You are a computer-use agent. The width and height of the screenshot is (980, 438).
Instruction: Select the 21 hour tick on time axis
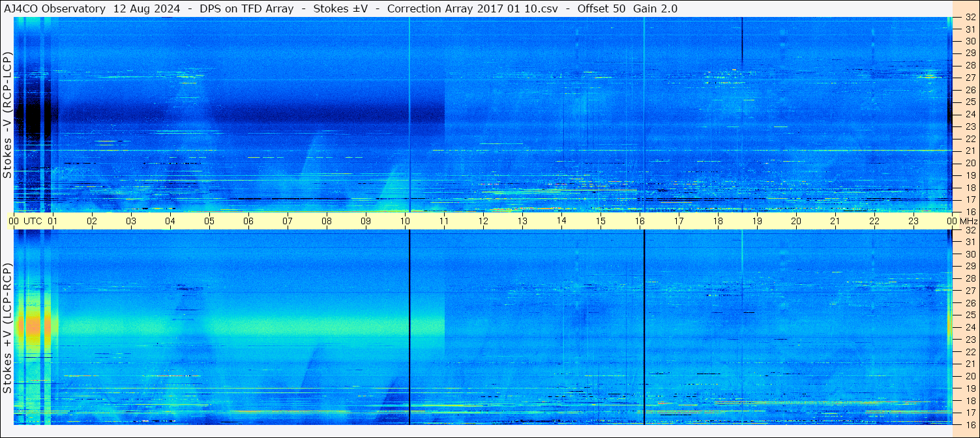(835, 222)
